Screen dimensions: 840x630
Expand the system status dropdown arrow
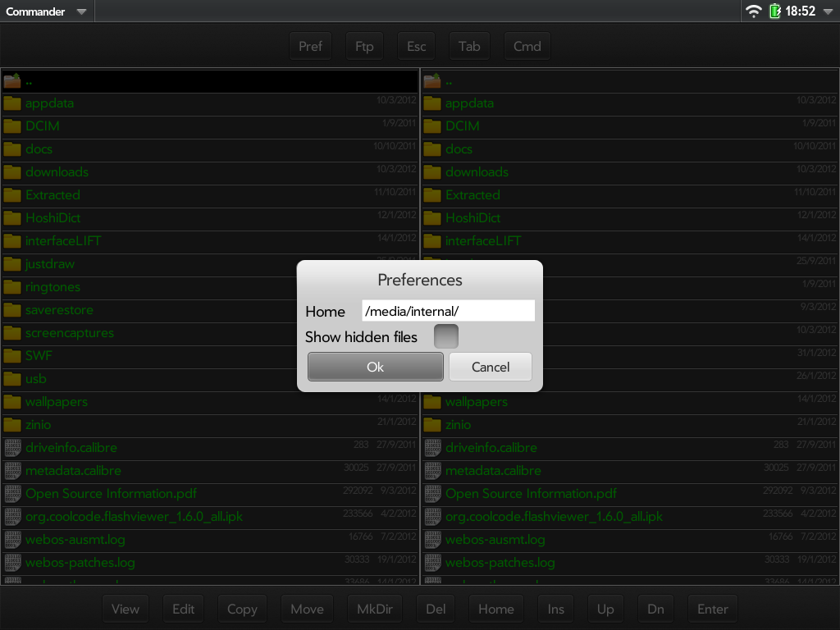[827, 11]
